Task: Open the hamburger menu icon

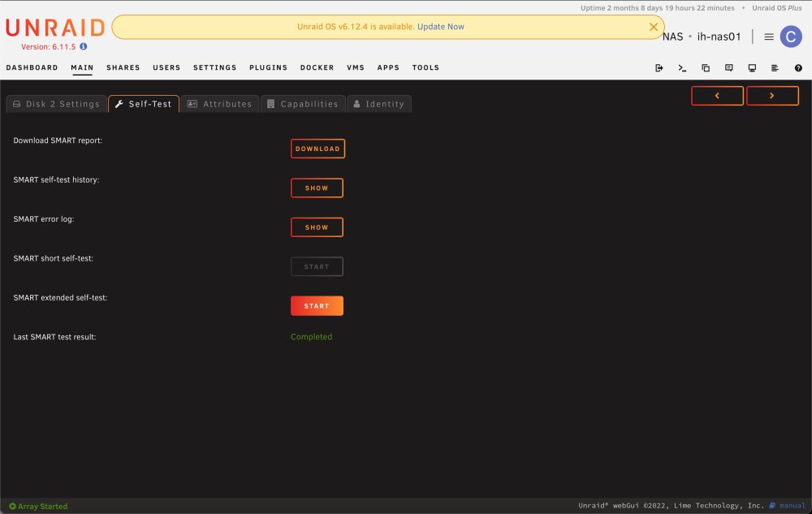Action: tap(768, 37)
